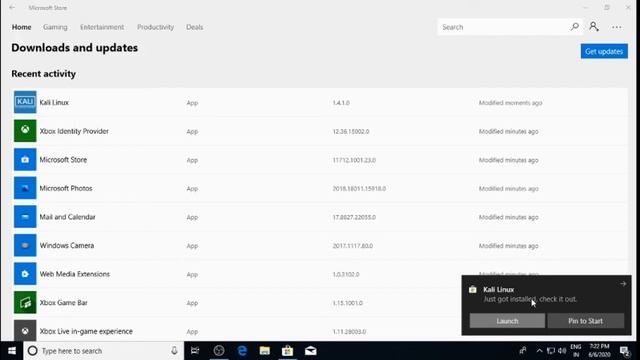Click the Web Media Extensions icon
This screenshot has height=360, width=640.
[x=25, y=273]
